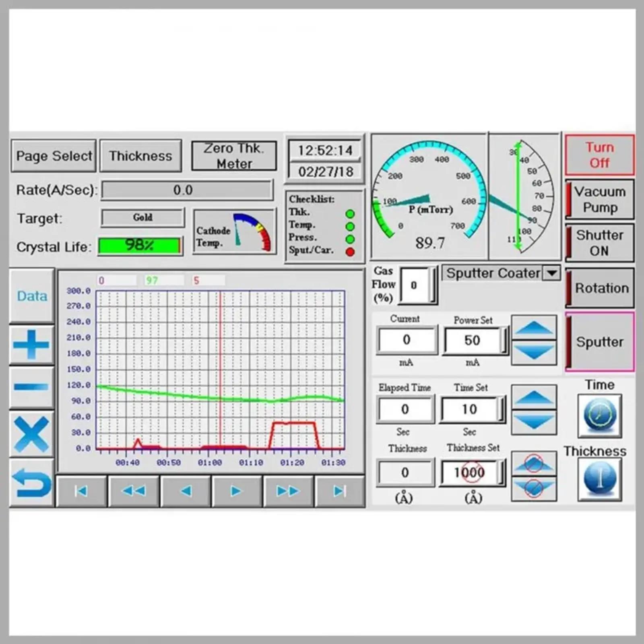The height and width of the screenshot is (644, 644).
Task: Toggle Shutter ON switch
Action: tap(600, 243)
